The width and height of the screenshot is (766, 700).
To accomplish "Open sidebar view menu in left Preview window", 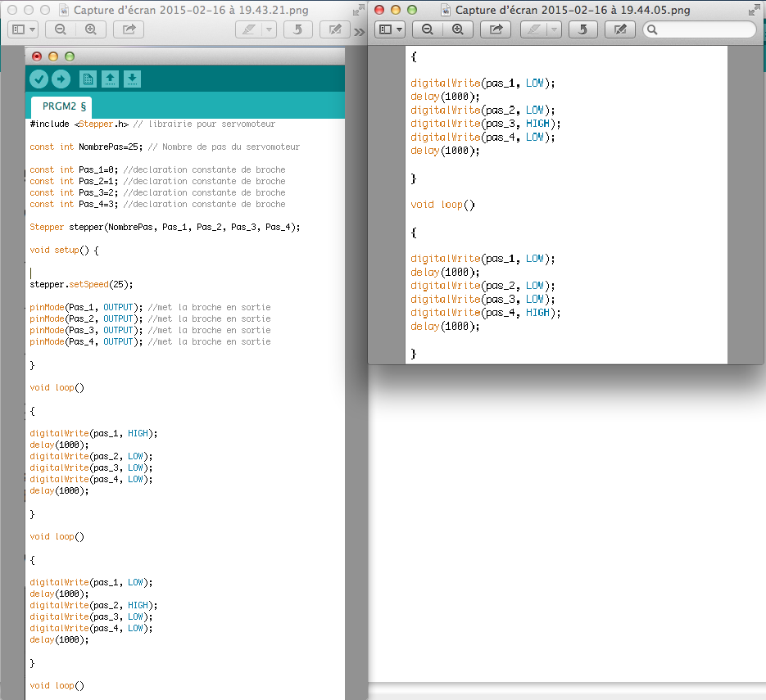I will [x=23, y=29].
